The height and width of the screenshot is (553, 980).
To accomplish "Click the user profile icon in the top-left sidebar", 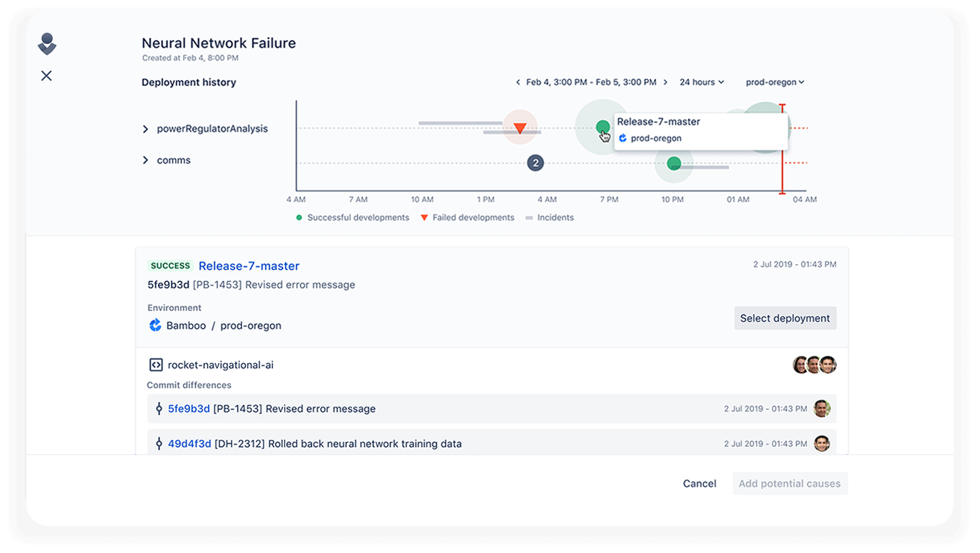I will pos(46,43).
